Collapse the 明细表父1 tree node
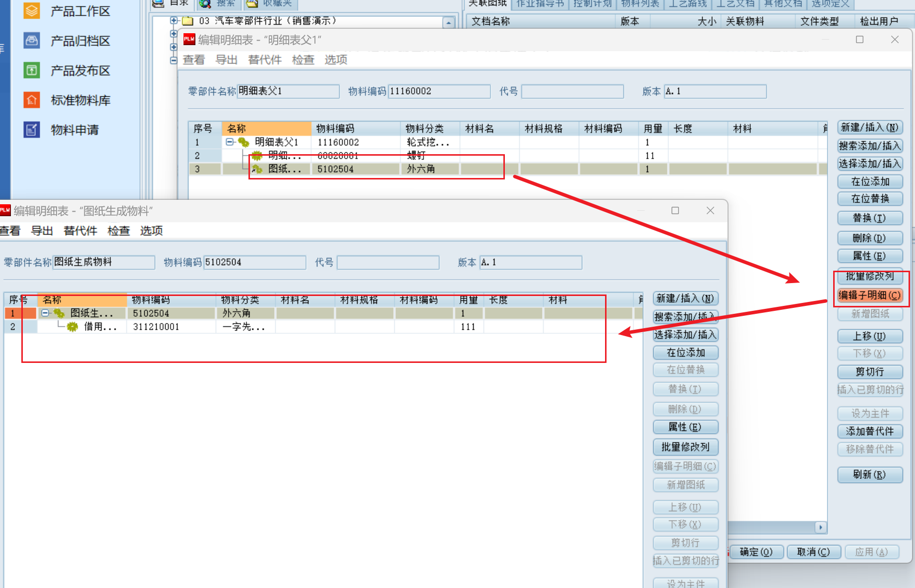 tap(230, 142)
